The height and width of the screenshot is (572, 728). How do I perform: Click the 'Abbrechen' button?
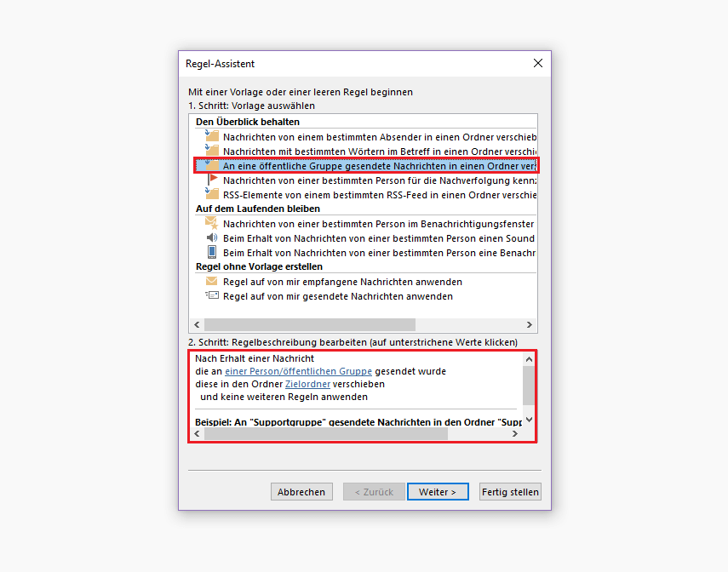tap(301, 492)
